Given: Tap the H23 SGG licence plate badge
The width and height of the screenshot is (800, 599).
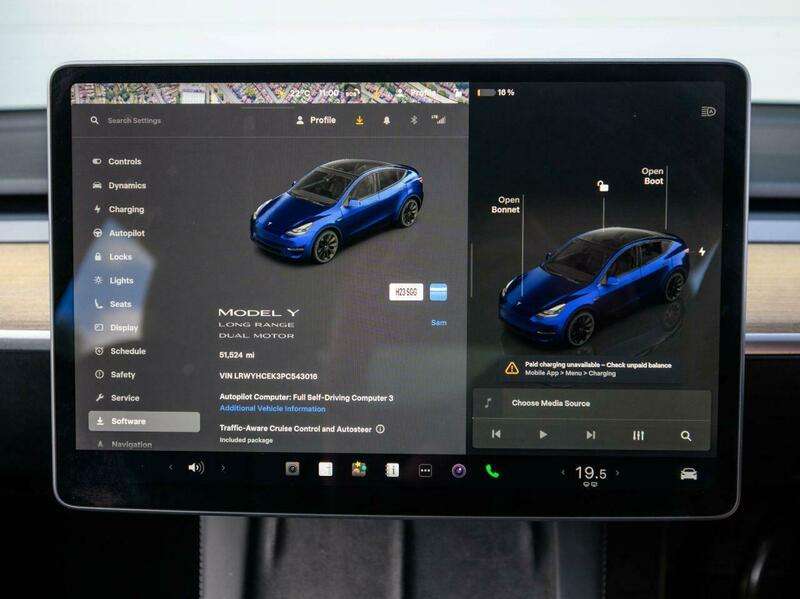Looking at the screenshot, I should pos(406,292).
